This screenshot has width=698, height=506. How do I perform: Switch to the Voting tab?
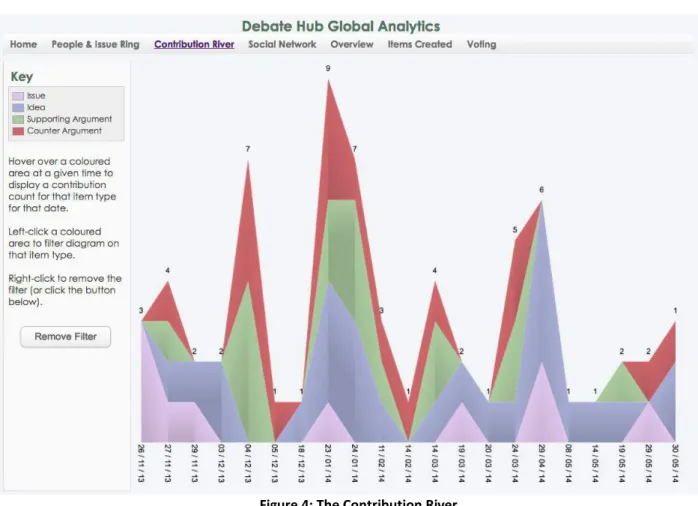click(481, 45)
